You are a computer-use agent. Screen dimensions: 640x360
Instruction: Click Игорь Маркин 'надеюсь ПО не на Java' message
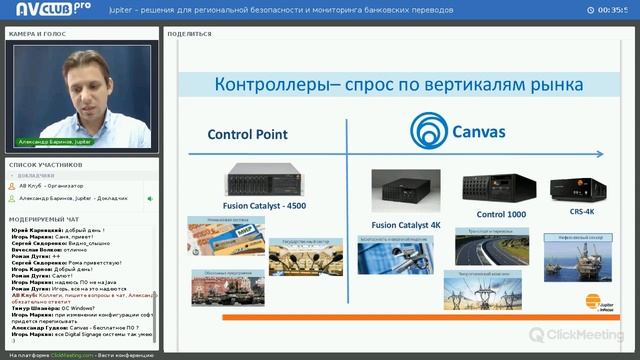64,282
